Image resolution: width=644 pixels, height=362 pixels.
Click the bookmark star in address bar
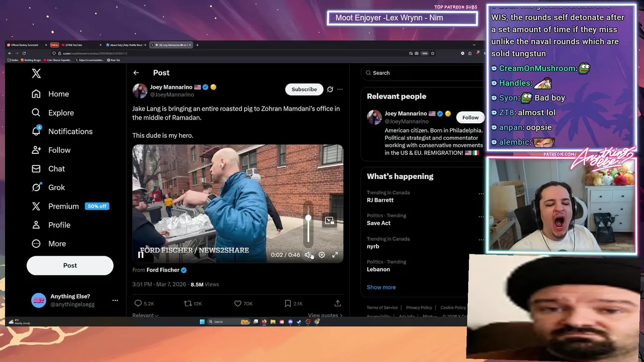(432, 53)
